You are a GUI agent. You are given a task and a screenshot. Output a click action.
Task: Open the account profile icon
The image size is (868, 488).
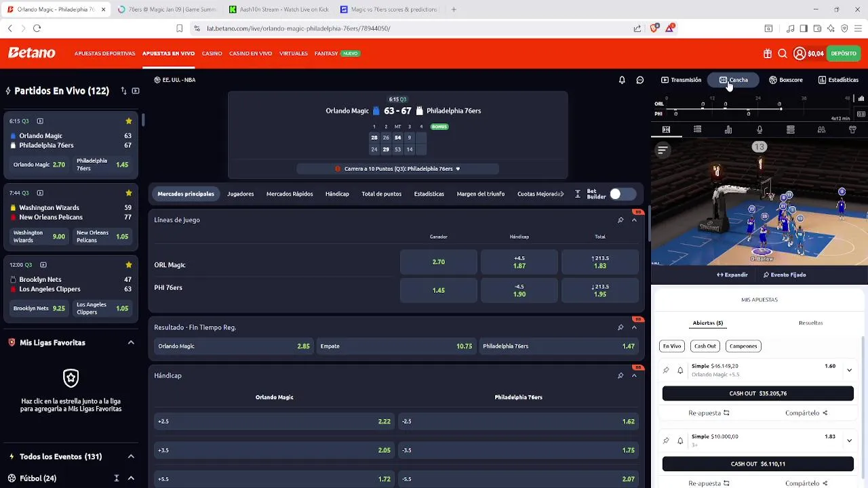(x=800, y=54)
